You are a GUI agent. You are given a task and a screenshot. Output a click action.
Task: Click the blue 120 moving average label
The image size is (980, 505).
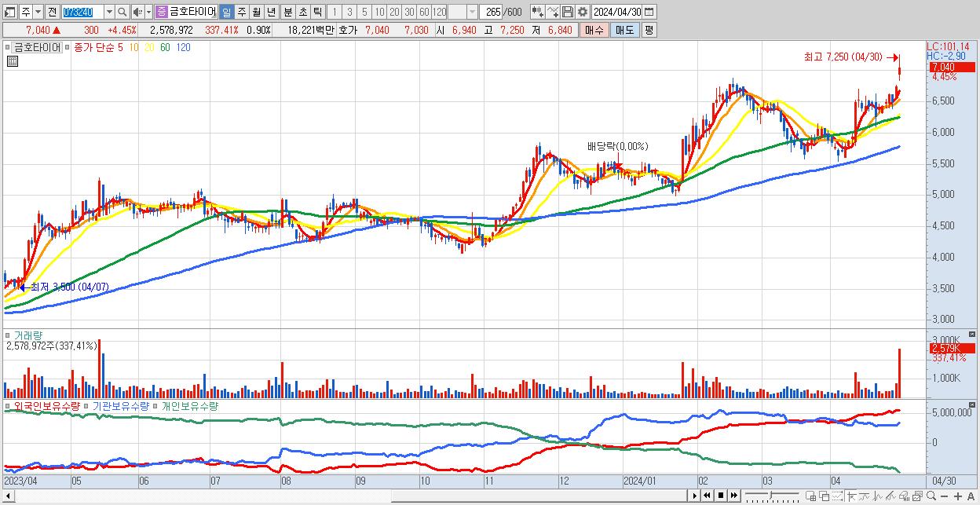point(183,47)
